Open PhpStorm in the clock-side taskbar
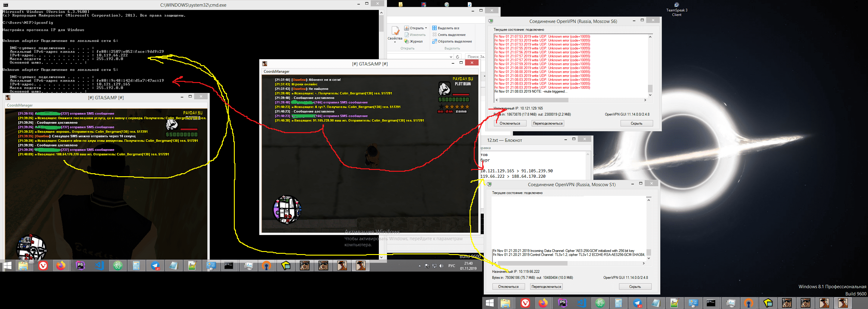The width and height of the screenshot is (868, 309). 80,266
